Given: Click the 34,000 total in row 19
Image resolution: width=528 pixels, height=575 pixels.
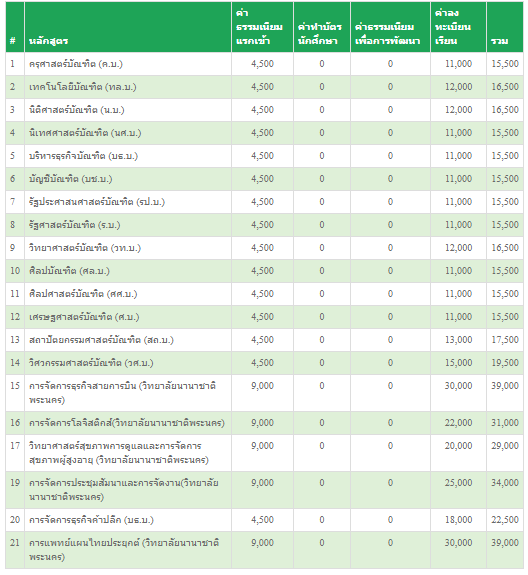Looking at the screenshot, I should click(505, 483).
